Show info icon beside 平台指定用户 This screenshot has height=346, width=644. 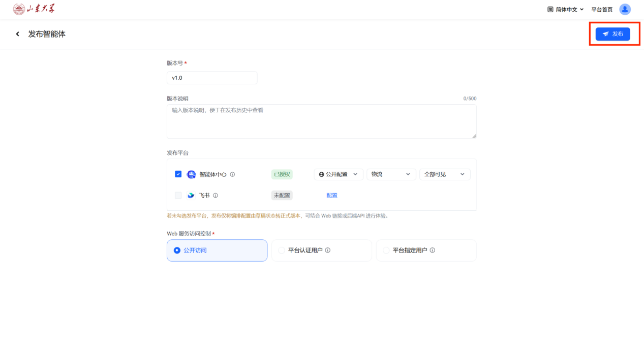click(433, 250)
